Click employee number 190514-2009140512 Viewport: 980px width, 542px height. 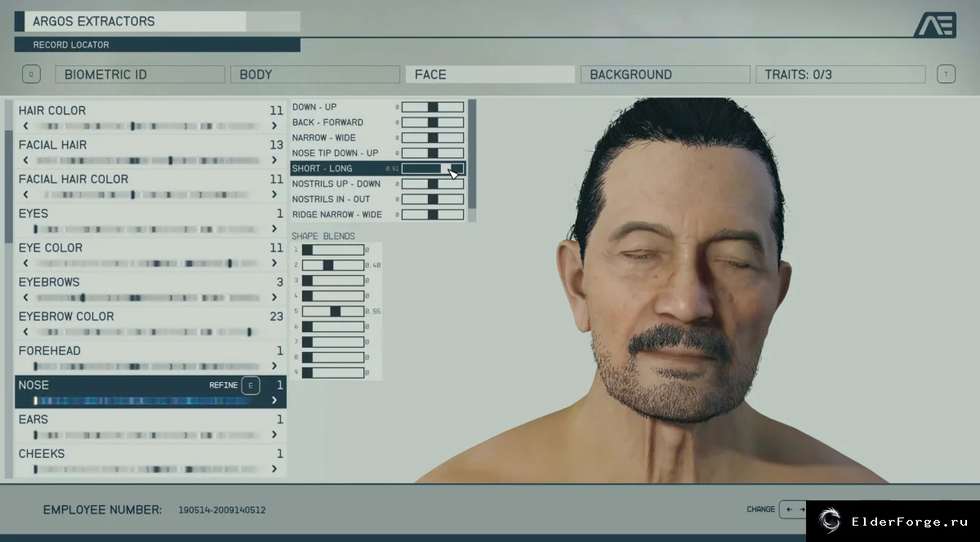click(x=222, y=510)
